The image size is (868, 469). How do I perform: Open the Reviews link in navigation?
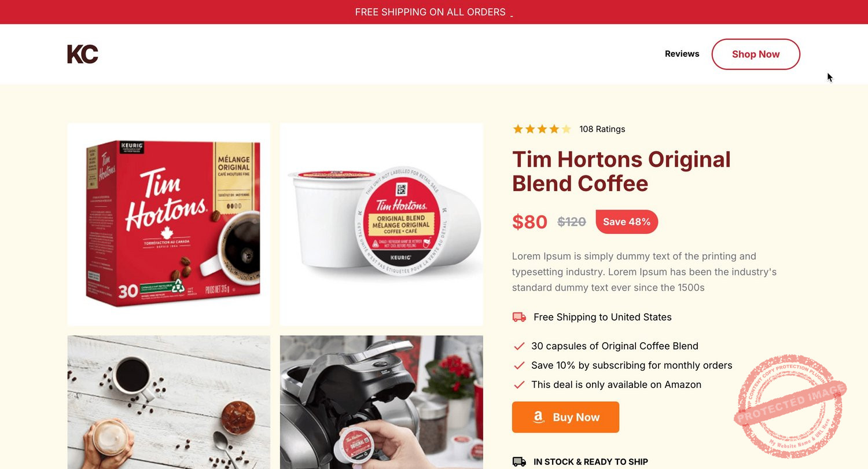pyautogui.click(x=682, y=54)
